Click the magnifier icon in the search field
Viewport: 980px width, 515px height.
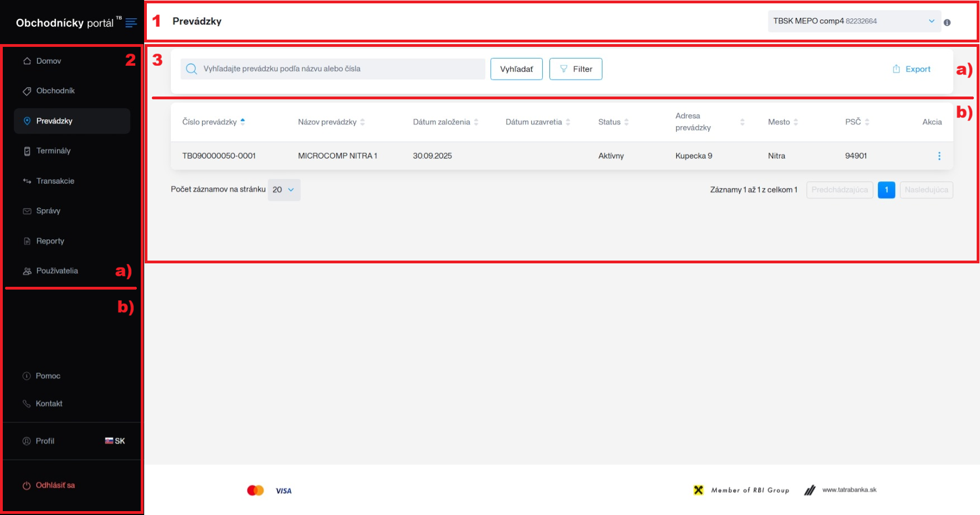coord(192,69)
